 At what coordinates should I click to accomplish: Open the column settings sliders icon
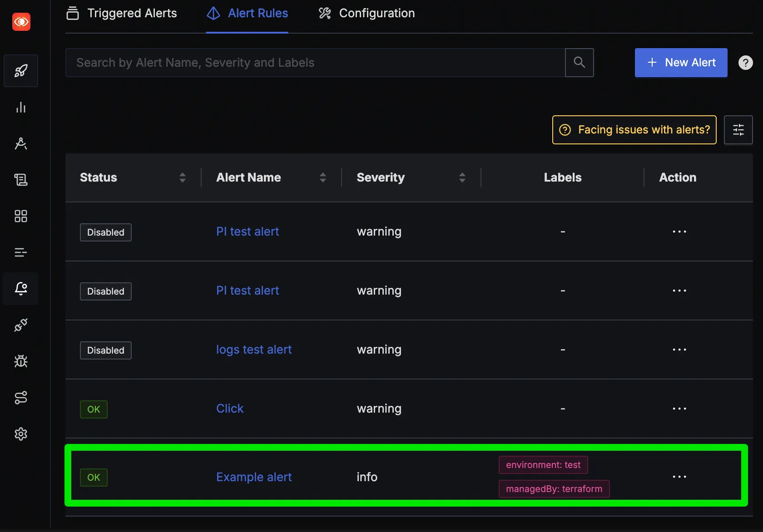pos(738,130)
